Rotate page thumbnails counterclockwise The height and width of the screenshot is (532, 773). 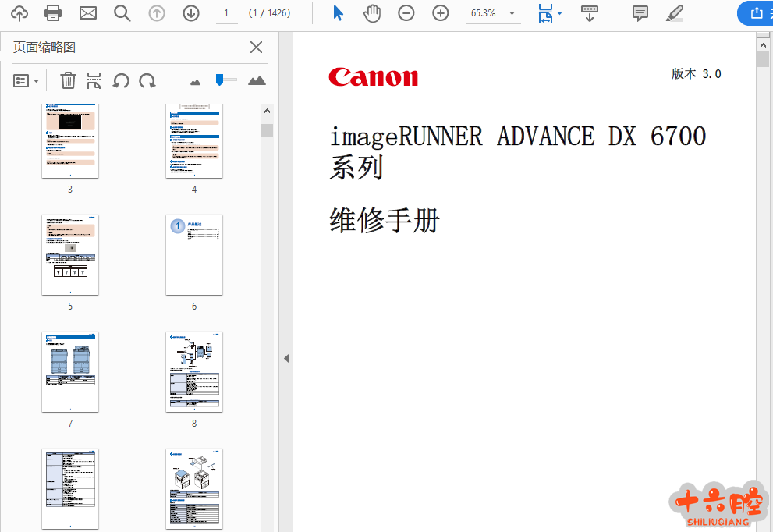121,80
